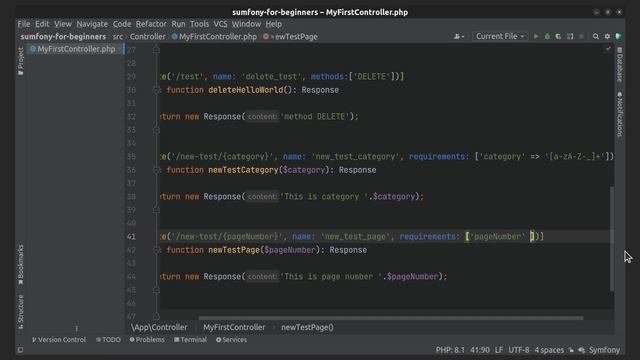Image resolution: width=640 pixels, height=360 pixels.
Task: Open the VCS menu
Action: [x=220, y=24]
